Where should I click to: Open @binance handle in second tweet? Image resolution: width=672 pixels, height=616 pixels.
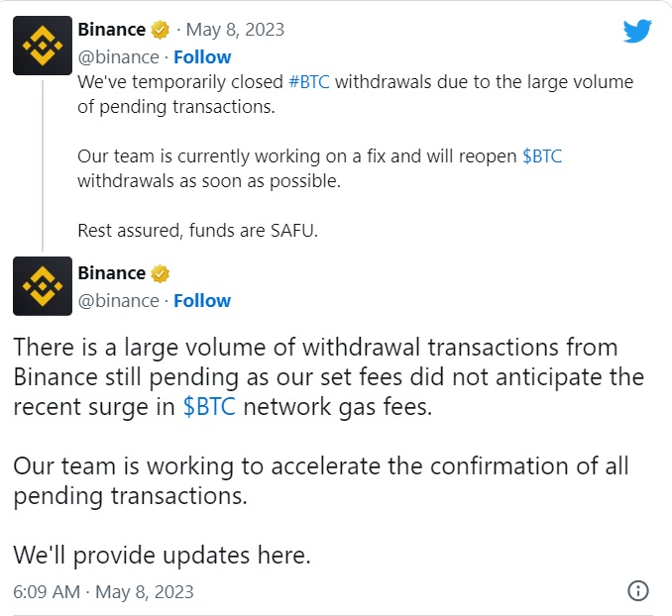[x=118, y=301]
